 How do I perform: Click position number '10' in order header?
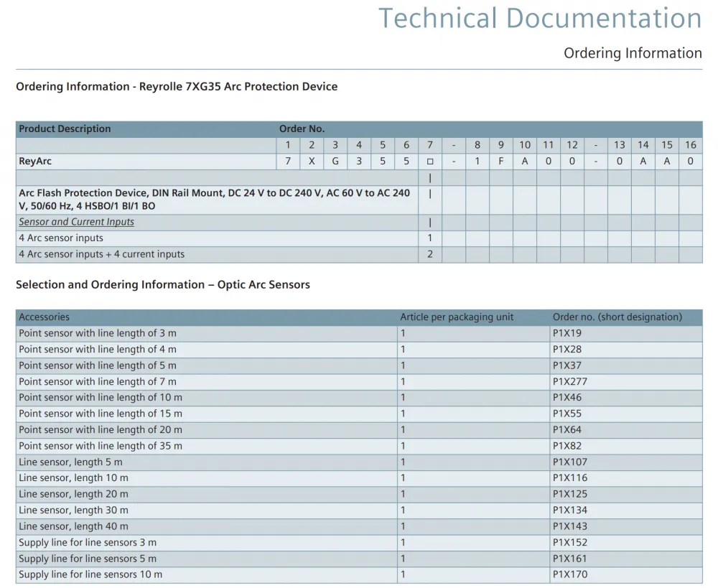525,145
